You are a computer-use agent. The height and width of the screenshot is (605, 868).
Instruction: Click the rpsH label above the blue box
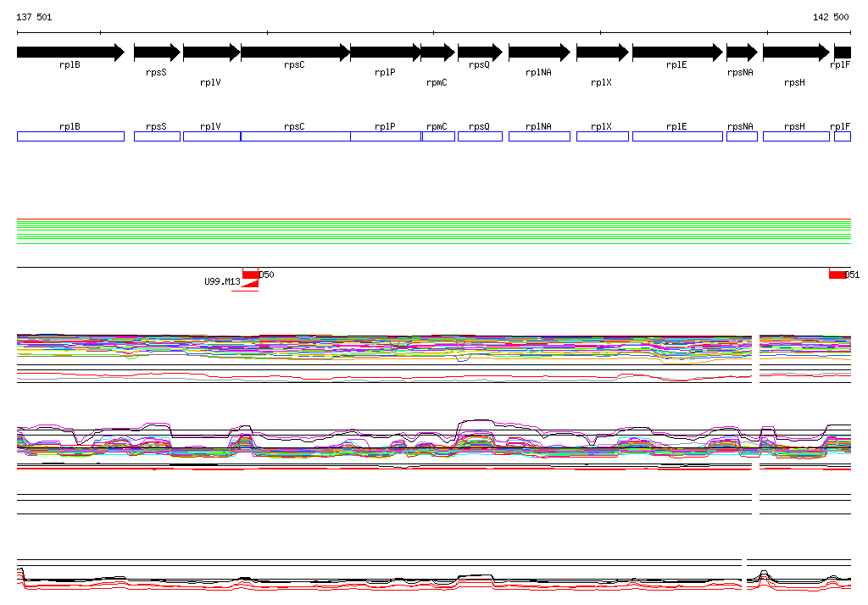(x=794, y=127)
